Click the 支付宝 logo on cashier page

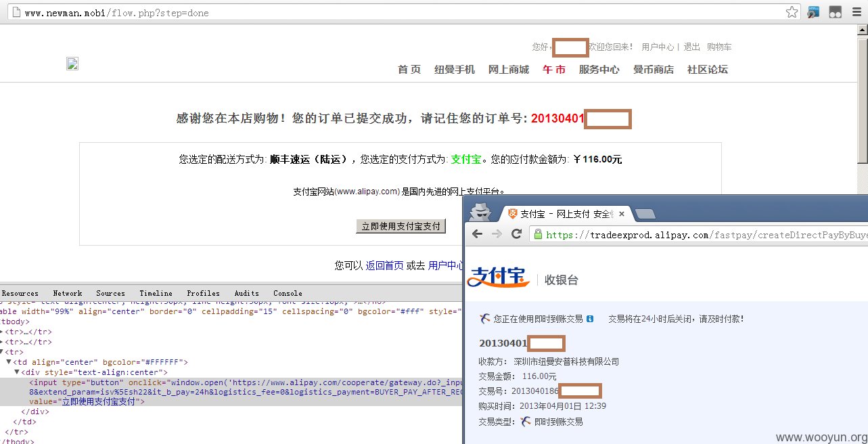click(x=499, y=277)
